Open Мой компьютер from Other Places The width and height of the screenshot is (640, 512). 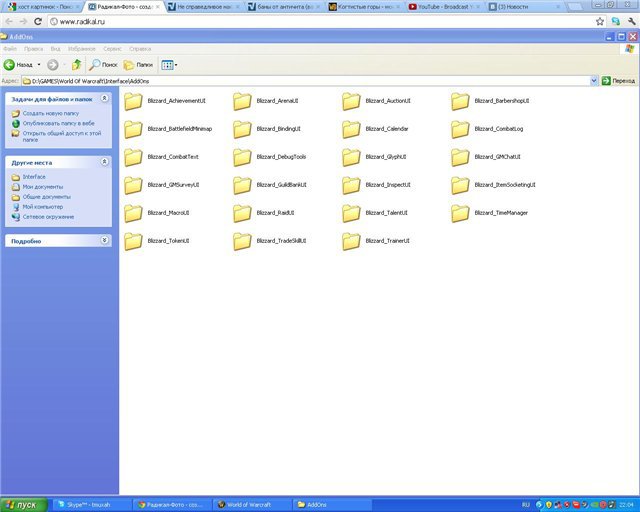pos(43,207)
